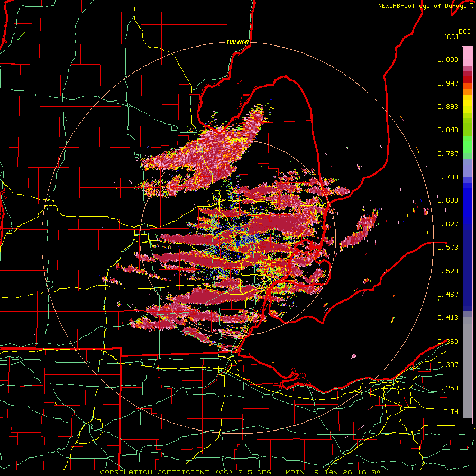Select the 0.253 scale label
Screen dimensions: 476x476
coord(448,388)
